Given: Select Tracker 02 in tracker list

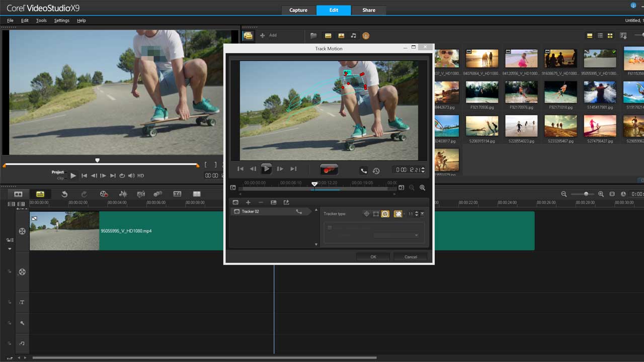Looking at the screenshot, I should 250,212.
